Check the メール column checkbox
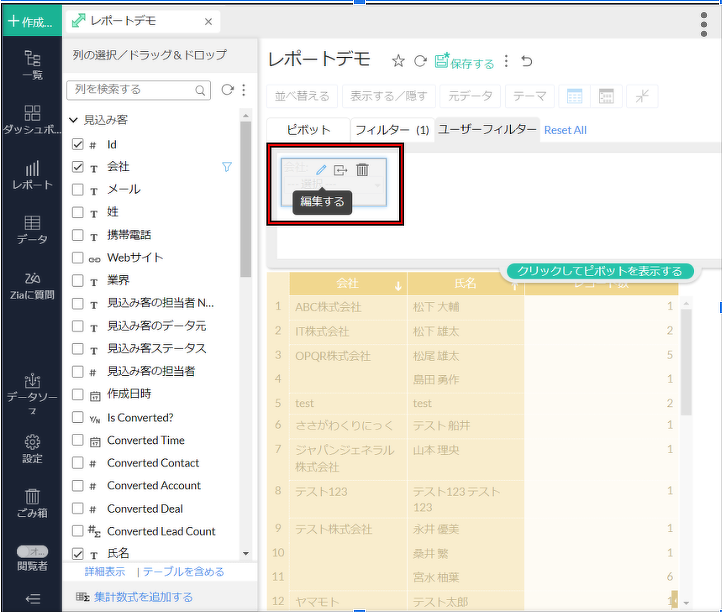 (x=78, y=190)
